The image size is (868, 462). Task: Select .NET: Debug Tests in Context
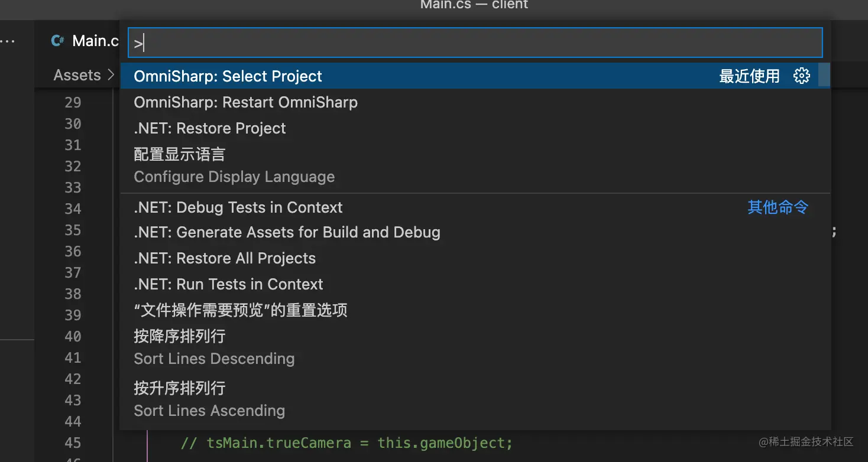(x=475, y=207)
